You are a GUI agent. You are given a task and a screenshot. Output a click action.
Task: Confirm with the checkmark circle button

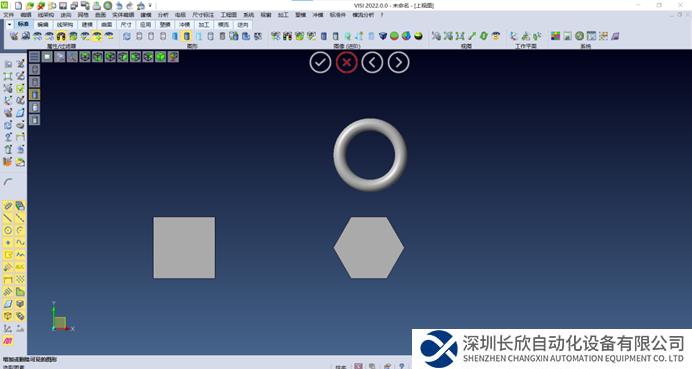point(320,63)
